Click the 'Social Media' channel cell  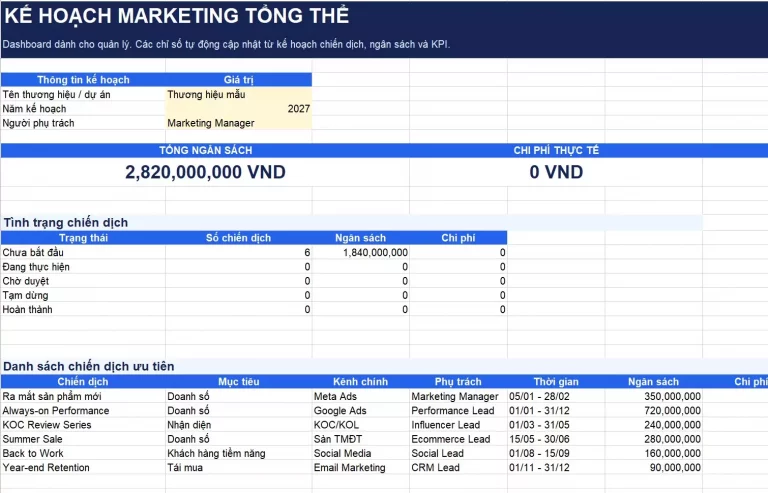[x=360, y=453]
